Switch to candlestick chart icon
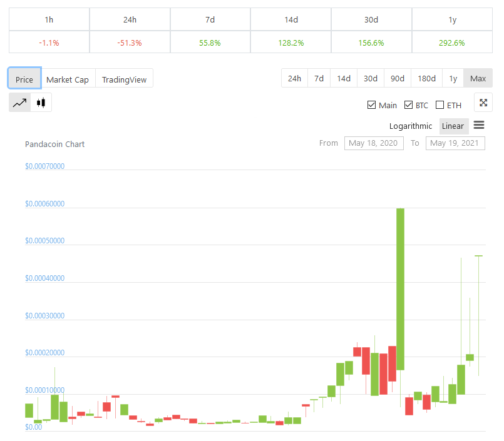This screenshot has width=504, height=441. (41, 103)
